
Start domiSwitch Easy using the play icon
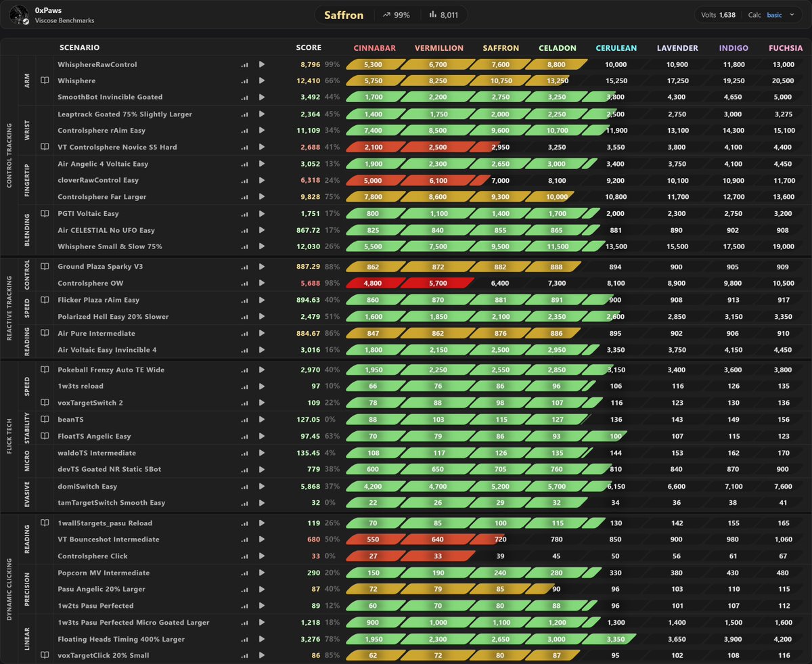tap(262, 487)
